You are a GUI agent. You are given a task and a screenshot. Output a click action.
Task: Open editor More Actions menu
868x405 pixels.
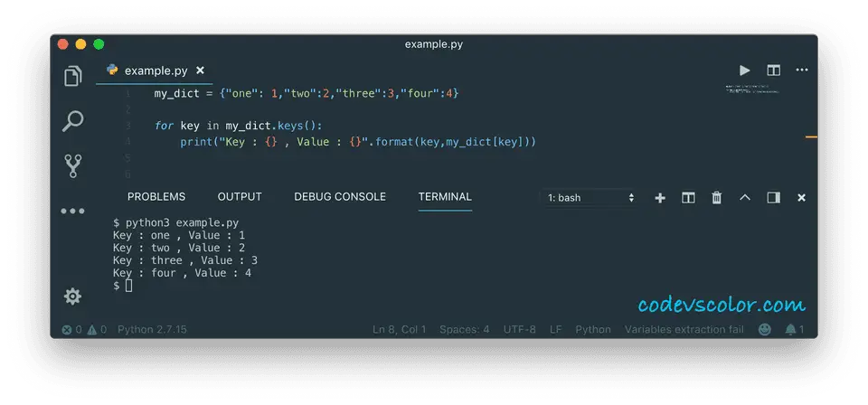point(802,70)
